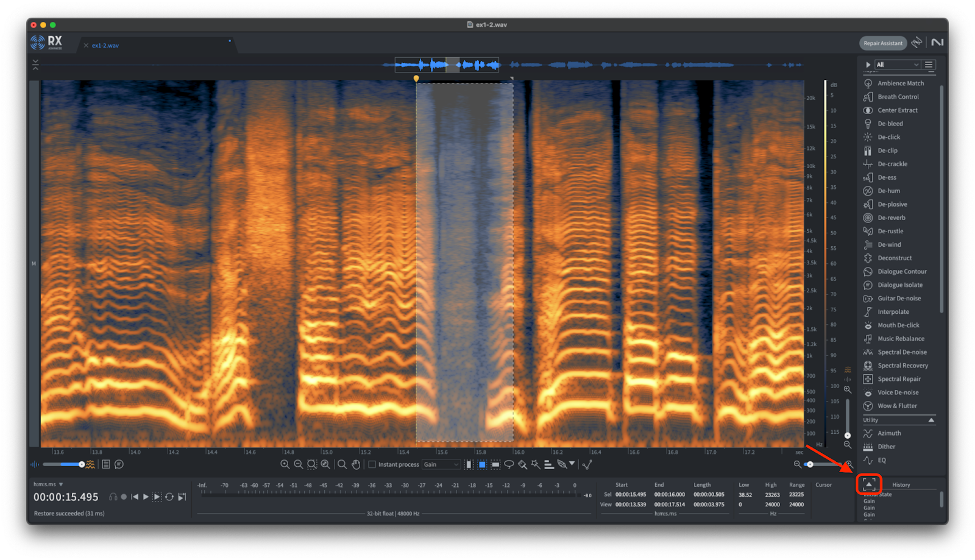
Task: Select the time-frequency selection tool
Action: pyautogui.click(x=482, y=464)
